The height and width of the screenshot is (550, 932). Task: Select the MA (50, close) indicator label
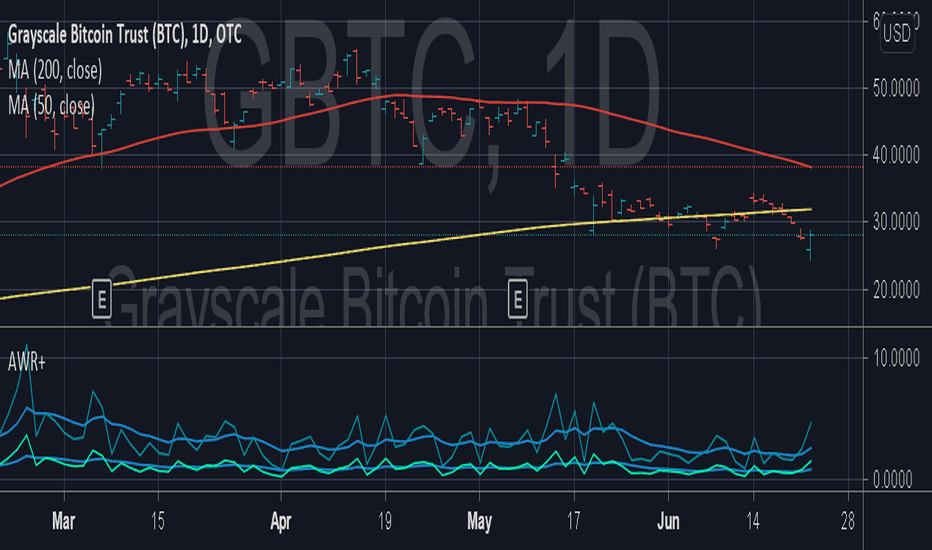pos(51,106)
